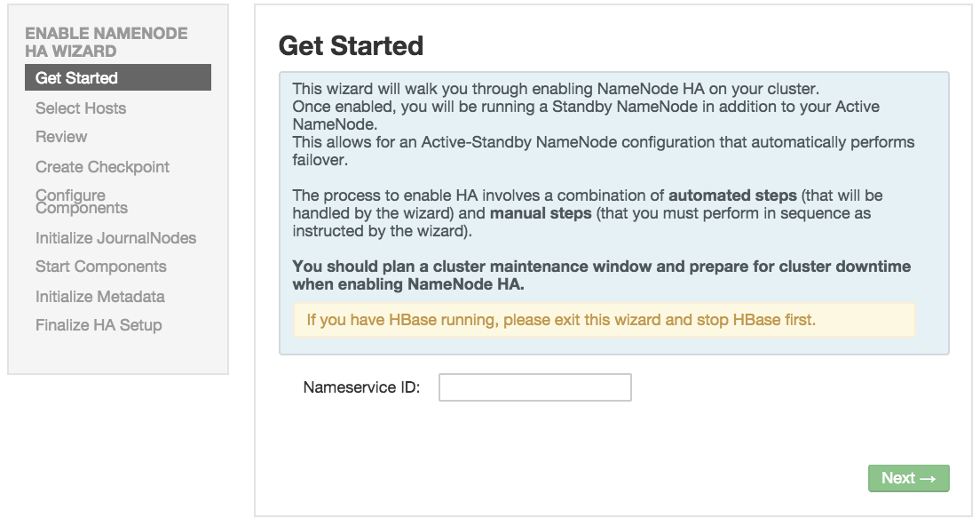Click the bold "manual steps" text
980x526 pixels.
coord(541,213)
